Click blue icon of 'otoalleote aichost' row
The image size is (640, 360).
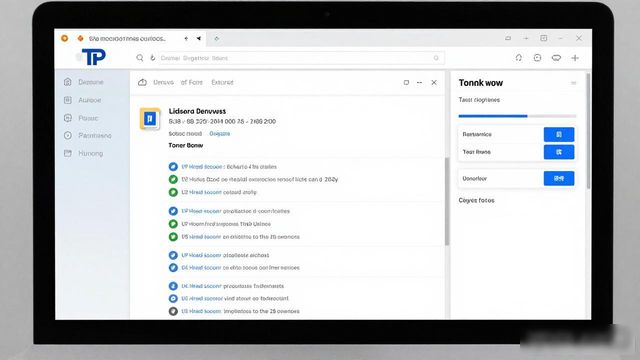tap(173, 255)
